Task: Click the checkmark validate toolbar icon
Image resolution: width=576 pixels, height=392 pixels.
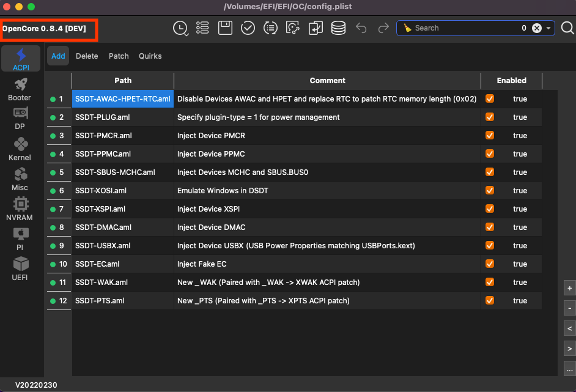Action: 248,28
